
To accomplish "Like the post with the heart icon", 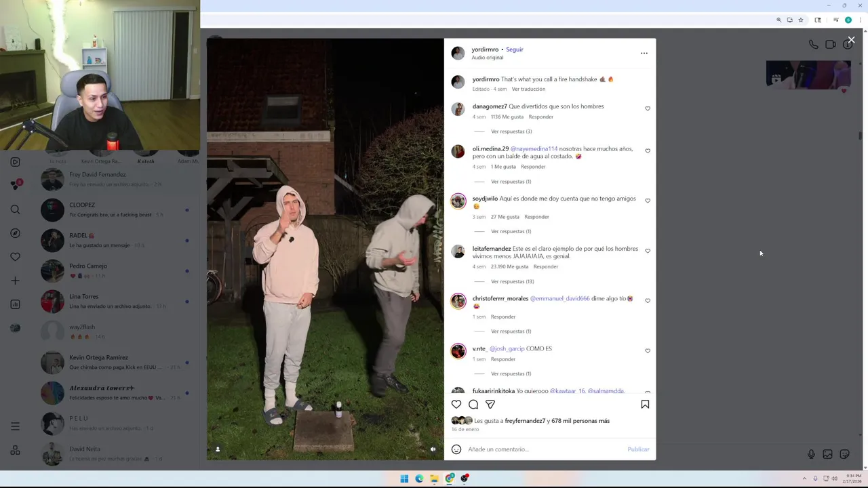I will click(456, 405).
